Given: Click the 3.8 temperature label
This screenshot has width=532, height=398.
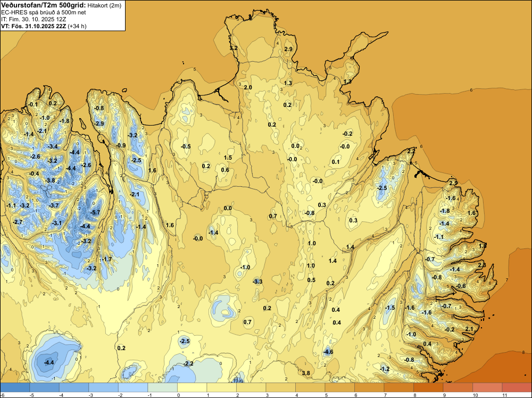Looking at the screenshot, I should tap(306, 373).
